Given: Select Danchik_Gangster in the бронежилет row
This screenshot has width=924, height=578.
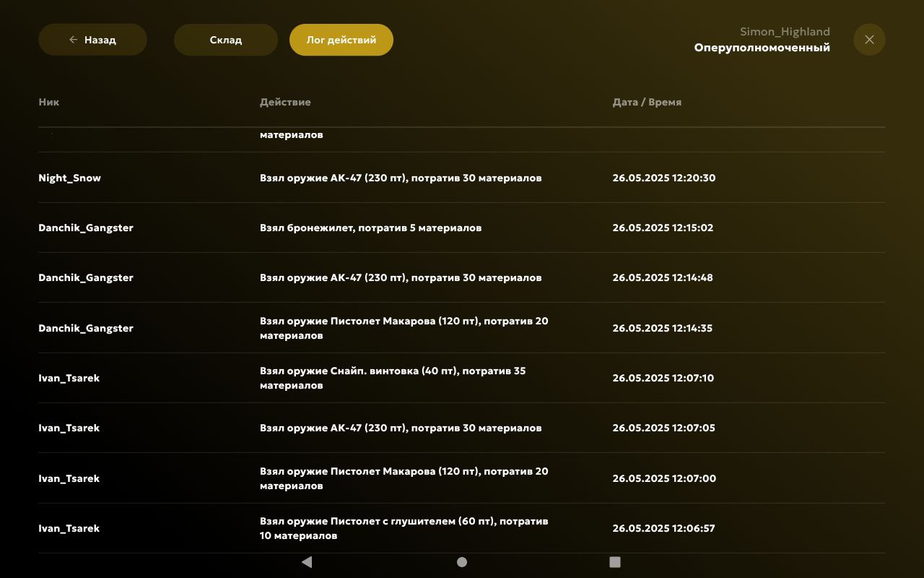Looking at the screenshot, I should point(86,228).
